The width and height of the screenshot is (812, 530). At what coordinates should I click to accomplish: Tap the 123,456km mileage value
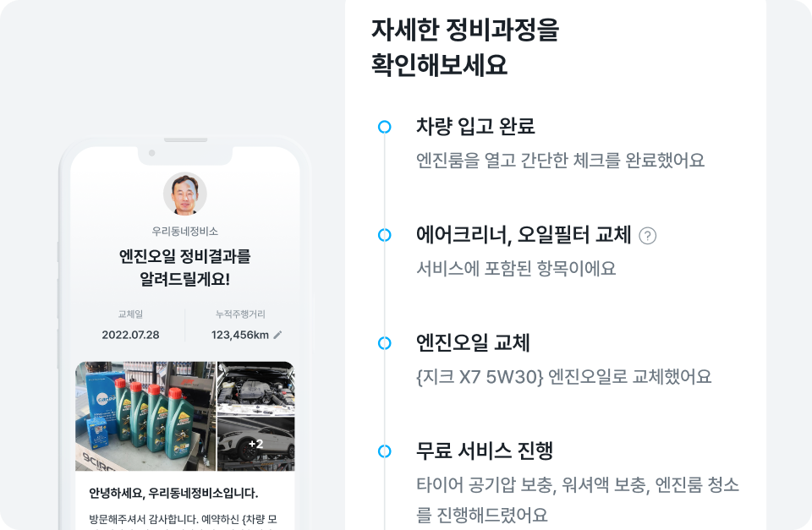click(239, 335)
